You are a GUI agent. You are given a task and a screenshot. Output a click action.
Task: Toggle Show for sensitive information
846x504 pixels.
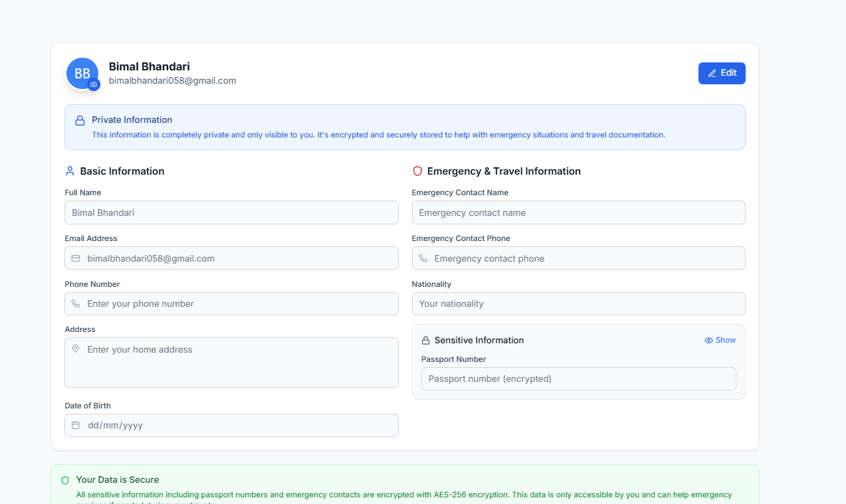pos(720,340)
